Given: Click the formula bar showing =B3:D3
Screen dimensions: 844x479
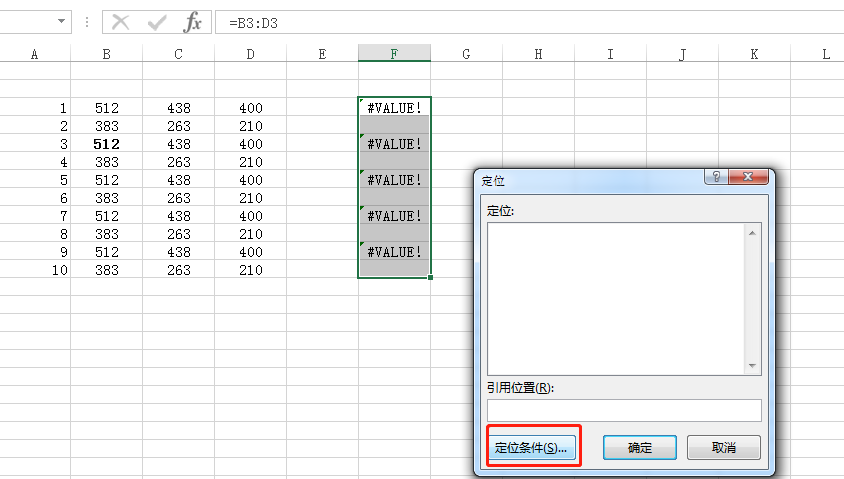Looking at the screenshot, I should coord(530,23).
